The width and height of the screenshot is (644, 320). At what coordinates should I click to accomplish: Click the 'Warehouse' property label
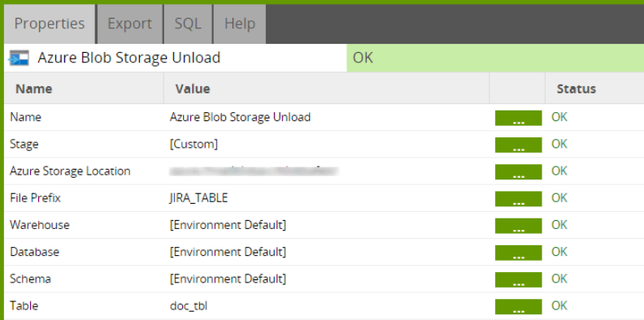coord(40,225)
